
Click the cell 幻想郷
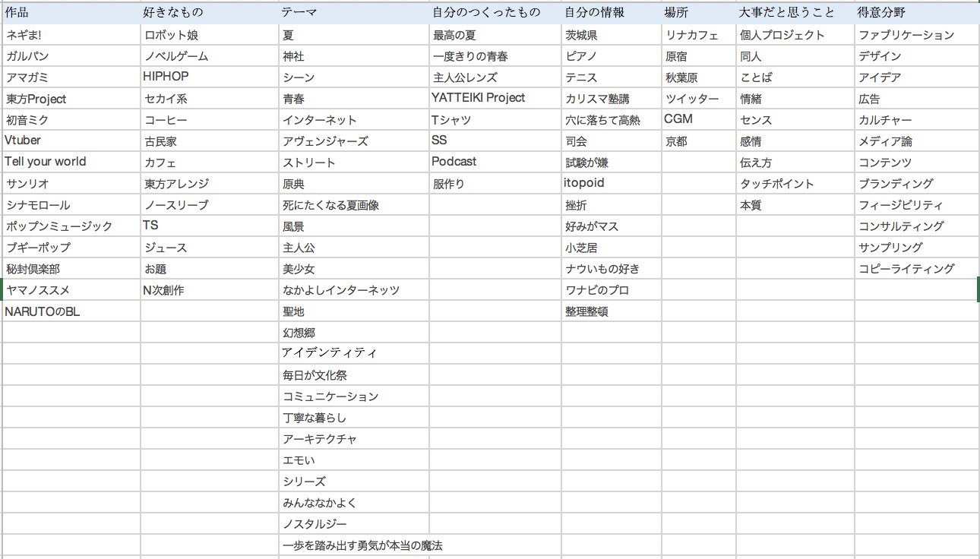click(x=353, y=333)
